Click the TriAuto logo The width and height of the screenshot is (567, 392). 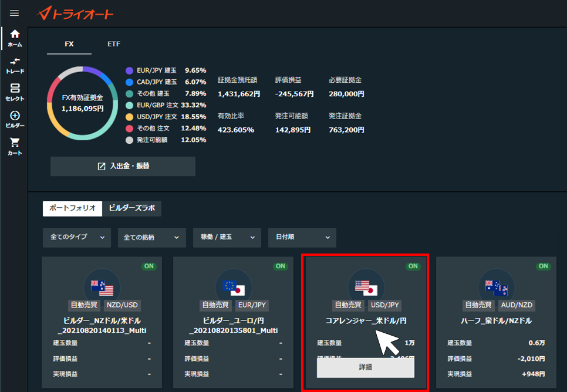pos(75,13)
